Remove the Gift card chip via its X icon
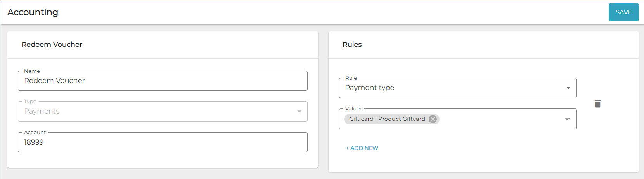This screenshot has height=179, width=644. 433,119
